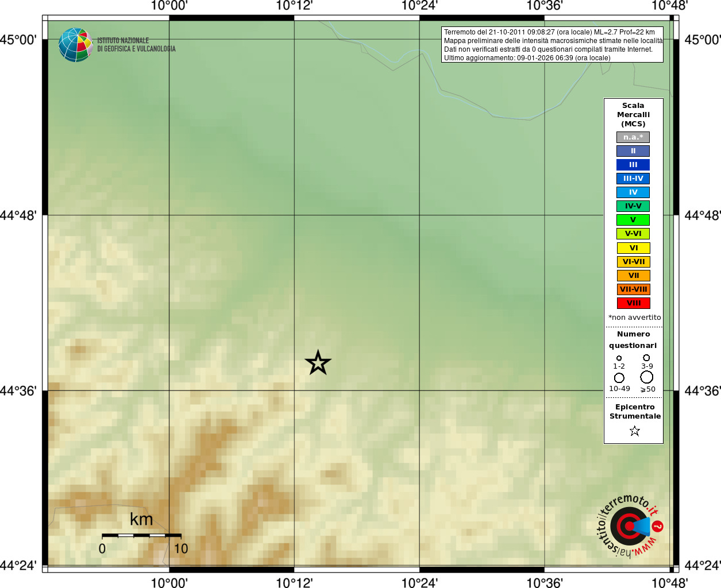721x588 pixels.
Task: Click the Epicentro Strumentale star in legend
Action: (x=635, y=431)
